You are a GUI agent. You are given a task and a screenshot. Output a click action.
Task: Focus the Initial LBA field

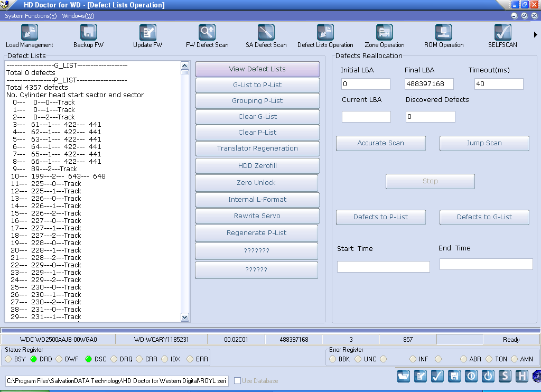click(x=366, y=84)
